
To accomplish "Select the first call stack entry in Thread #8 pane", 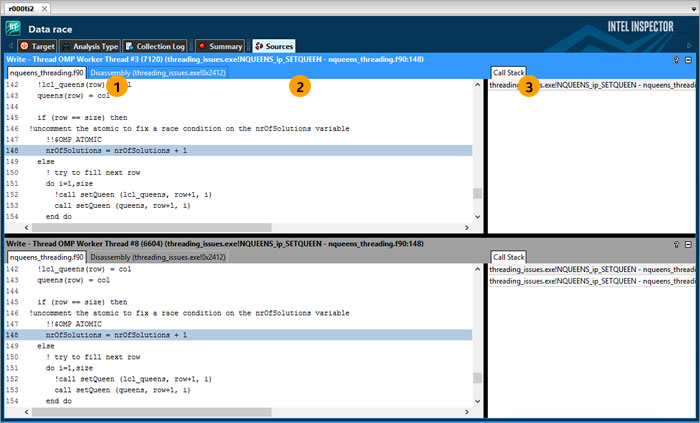I will click(x=592, y=269).
